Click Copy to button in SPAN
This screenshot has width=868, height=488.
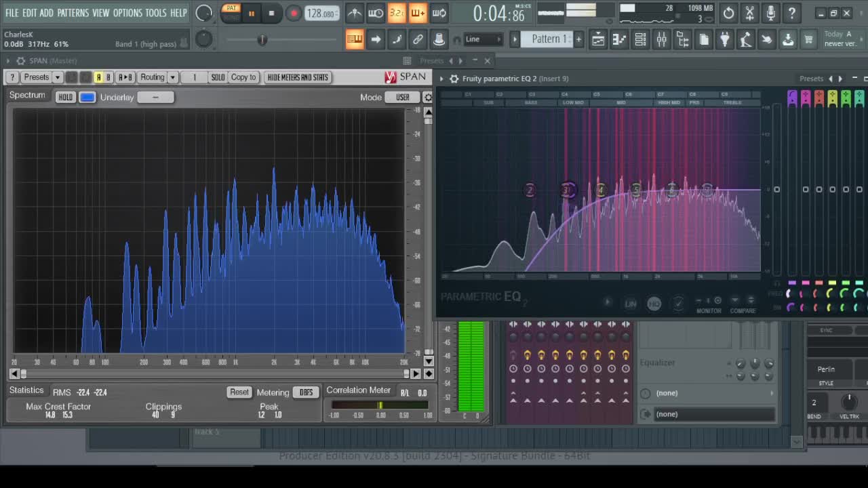243,77
